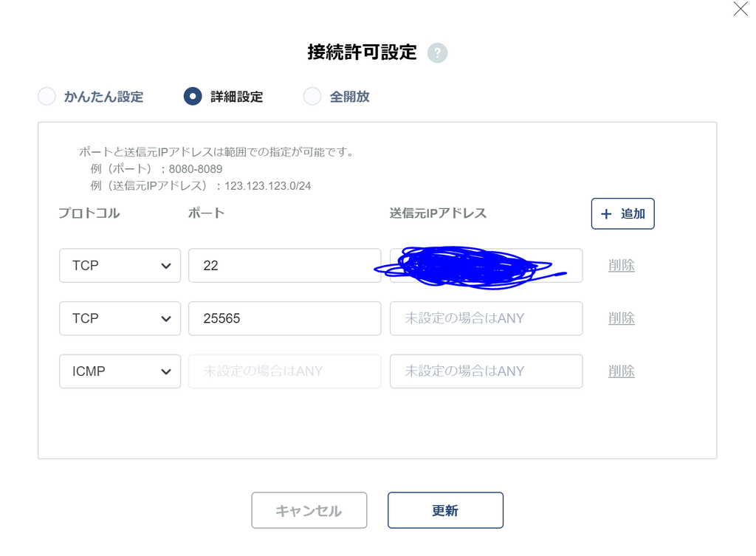Delete the port 25565 rule via 削除
This screenshot has width=756, height=556.
click(622, 318)
